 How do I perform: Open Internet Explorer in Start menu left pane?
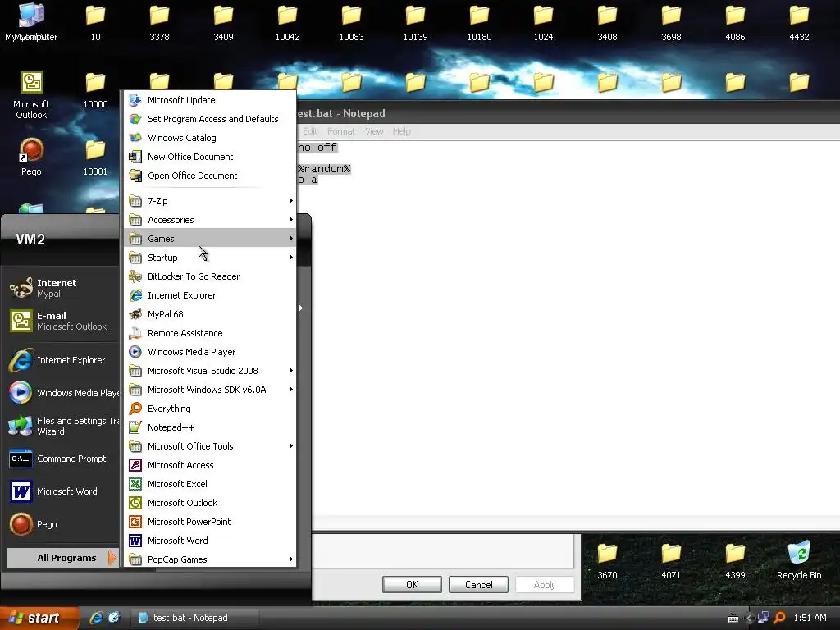click(62, 360)
